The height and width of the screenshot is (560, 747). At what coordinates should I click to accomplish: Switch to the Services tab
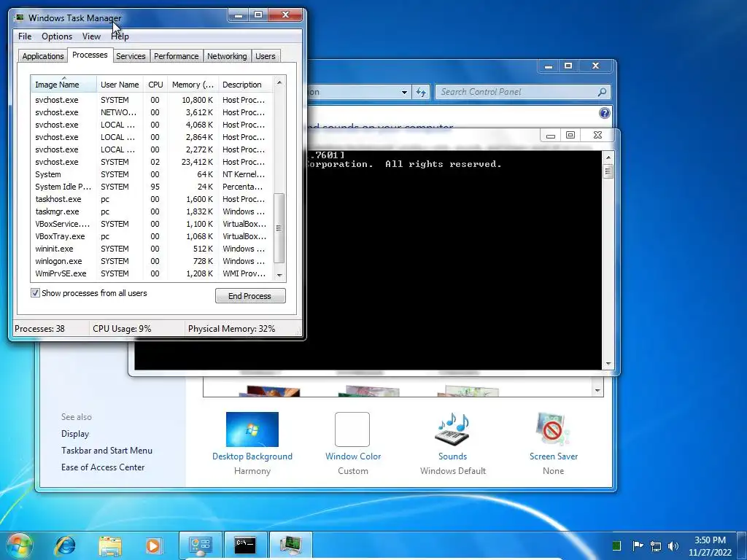click(131, 56)
